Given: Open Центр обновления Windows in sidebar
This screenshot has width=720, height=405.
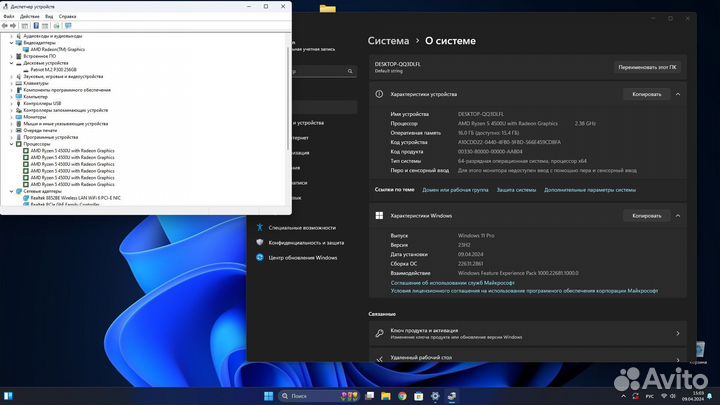Looking at the screenshot, I should (x=303, y=258).
